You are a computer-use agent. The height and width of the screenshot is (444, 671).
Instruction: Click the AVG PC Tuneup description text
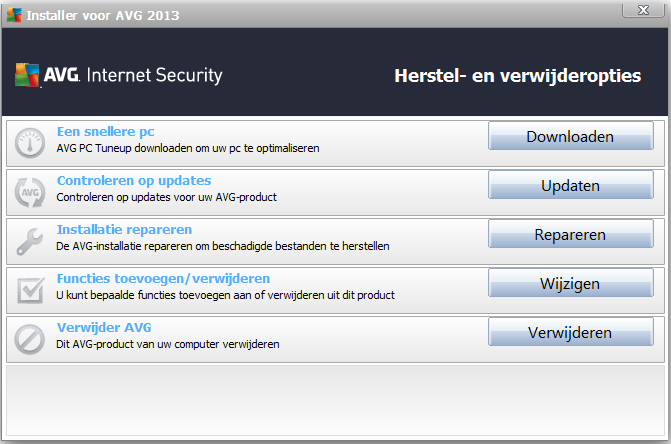point(188,148)
